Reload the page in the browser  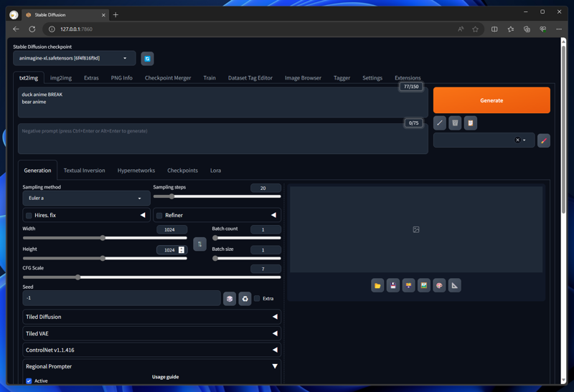pyautogui.click(x=32, y=29)
